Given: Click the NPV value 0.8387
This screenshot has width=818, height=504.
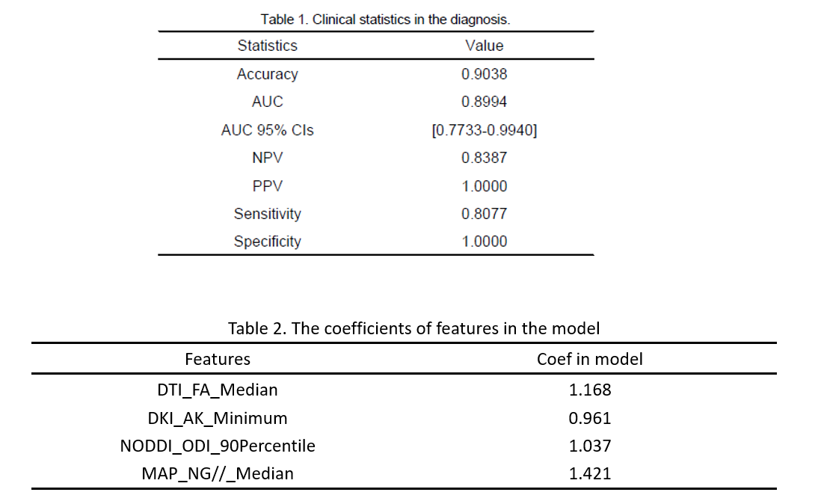Looking at the screenshot, I should pyautogui.click(x=484, y=158).
